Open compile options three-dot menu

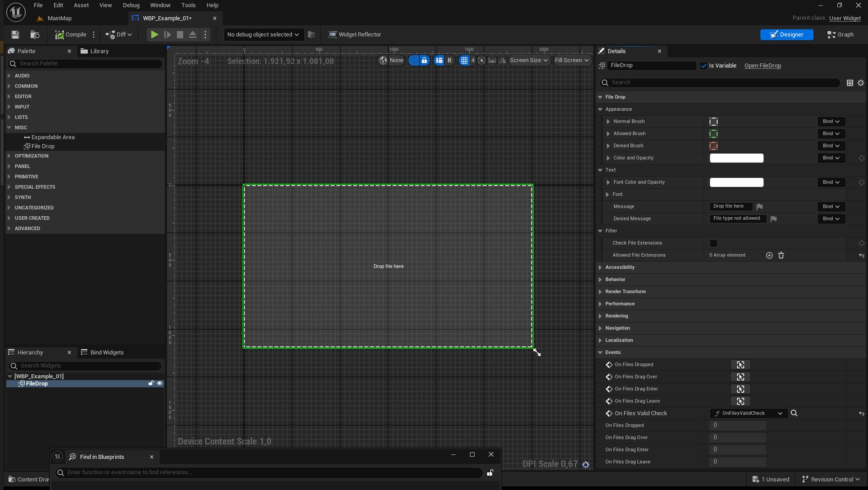(x=94, y=34)
